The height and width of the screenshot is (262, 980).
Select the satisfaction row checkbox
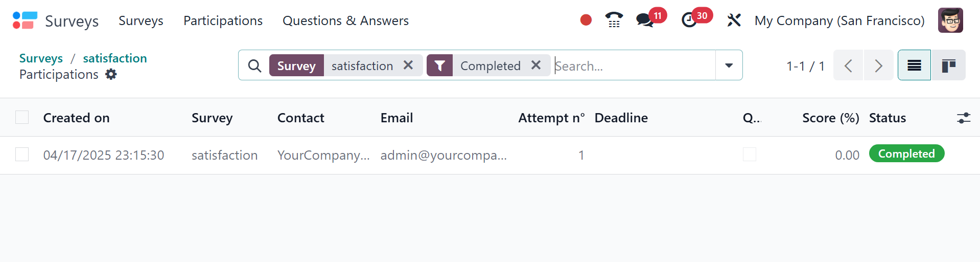pyautogui.click(x=22, y=155)
